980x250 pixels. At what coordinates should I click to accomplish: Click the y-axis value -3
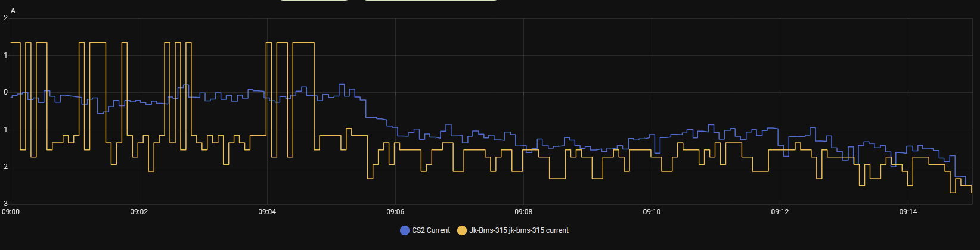[x=5, y=204]
